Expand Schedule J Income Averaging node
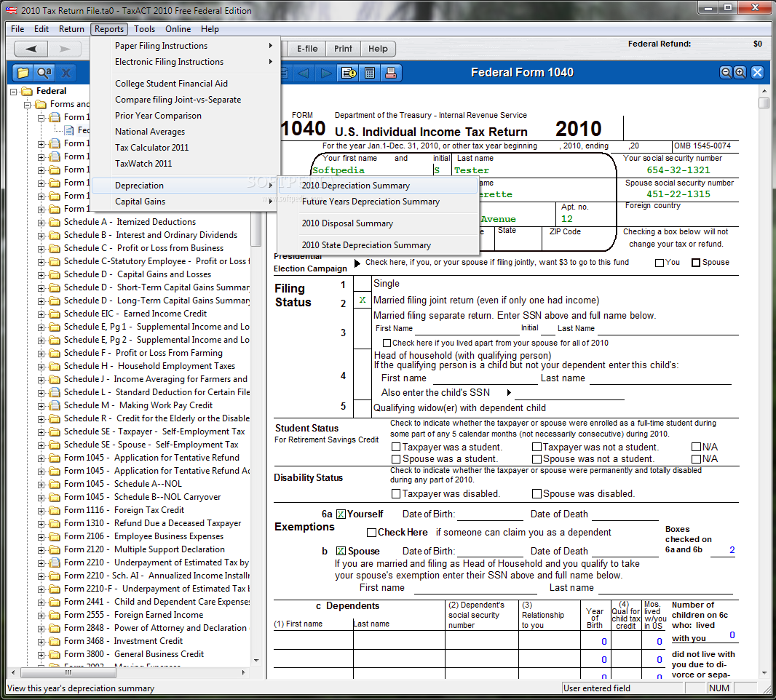Viewport: 776px width, 700px height. point(41,379)
